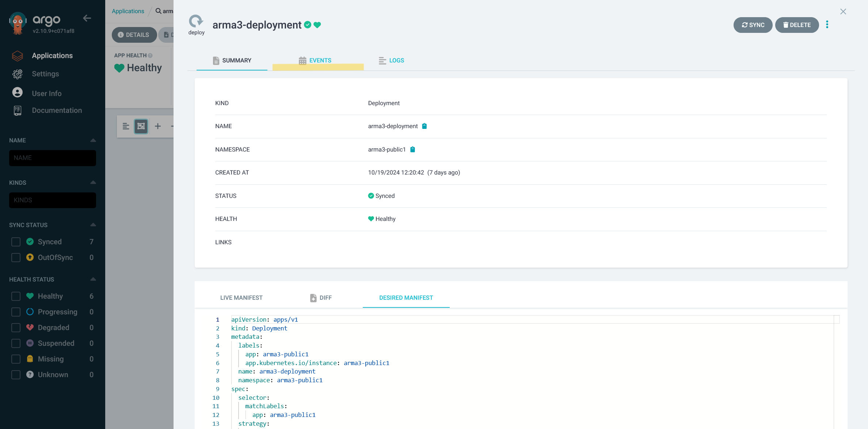Click the DIFF document icon
Viewport: 868px width, 429px height.
[x=313, y=298]
